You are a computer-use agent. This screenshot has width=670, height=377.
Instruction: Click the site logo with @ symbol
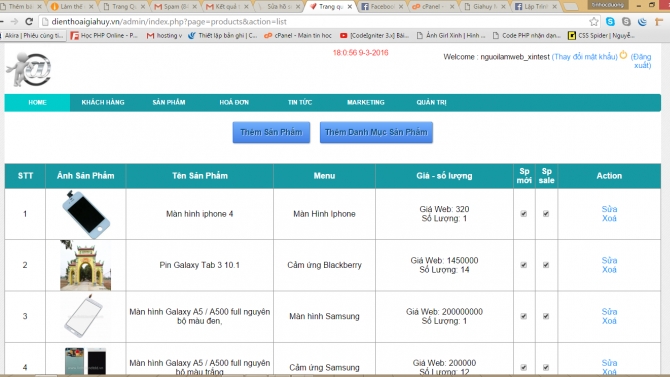[29, 69]
